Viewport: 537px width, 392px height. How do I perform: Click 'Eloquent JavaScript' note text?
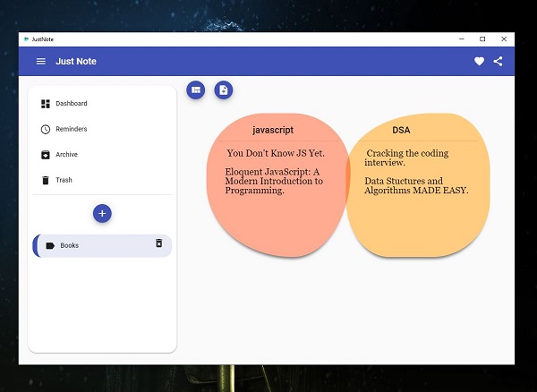274,181
